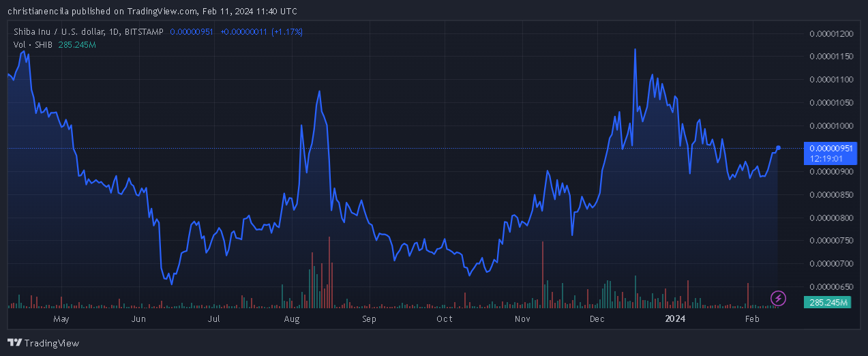868x356 pixels.
Task: Click the 0.00000650 price scale label
Action: coord(830,286)
